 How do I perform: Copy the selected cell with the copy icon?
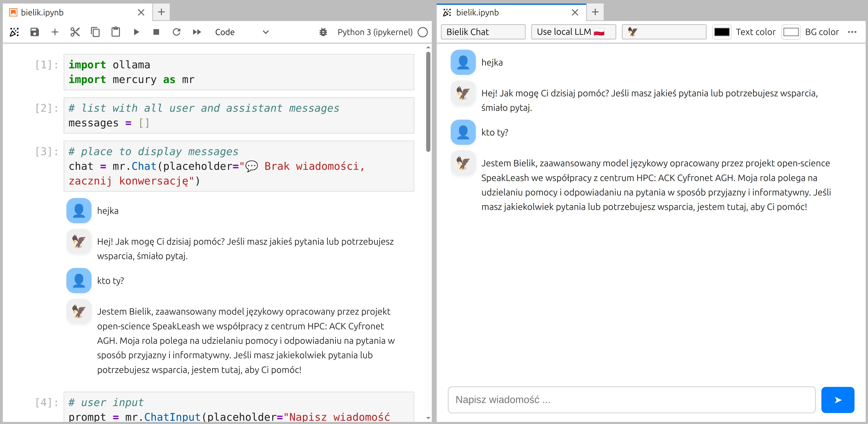[95, 32]
